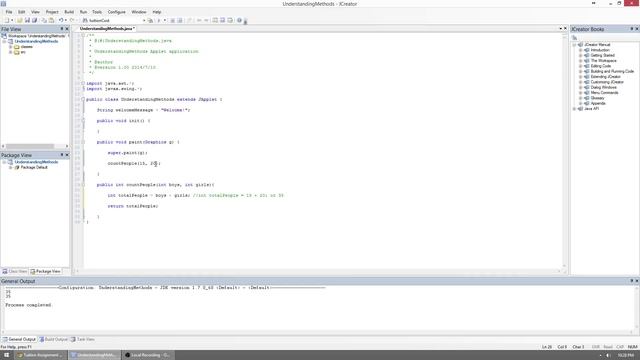Open the Tools menu
The height and width of the screenshot is (360, 640).
point(97,12)
